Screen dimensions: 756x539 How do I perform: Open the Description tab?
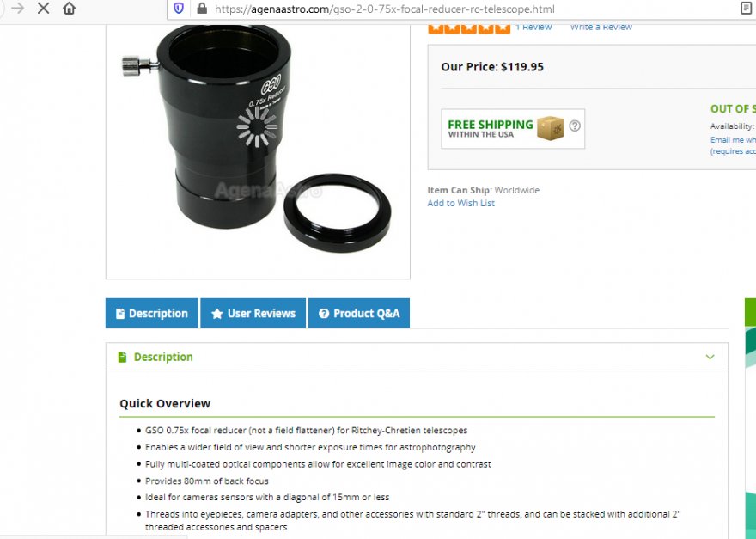pyautogui.click(x=152, y=313)
